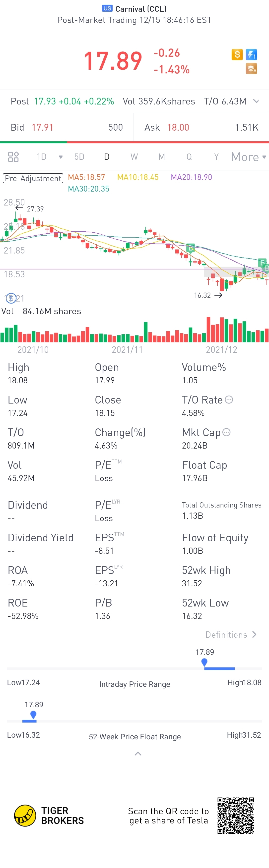Tap the circled E marker on chart
This screenshot has width=269, height=868.
tap(11, 298)
